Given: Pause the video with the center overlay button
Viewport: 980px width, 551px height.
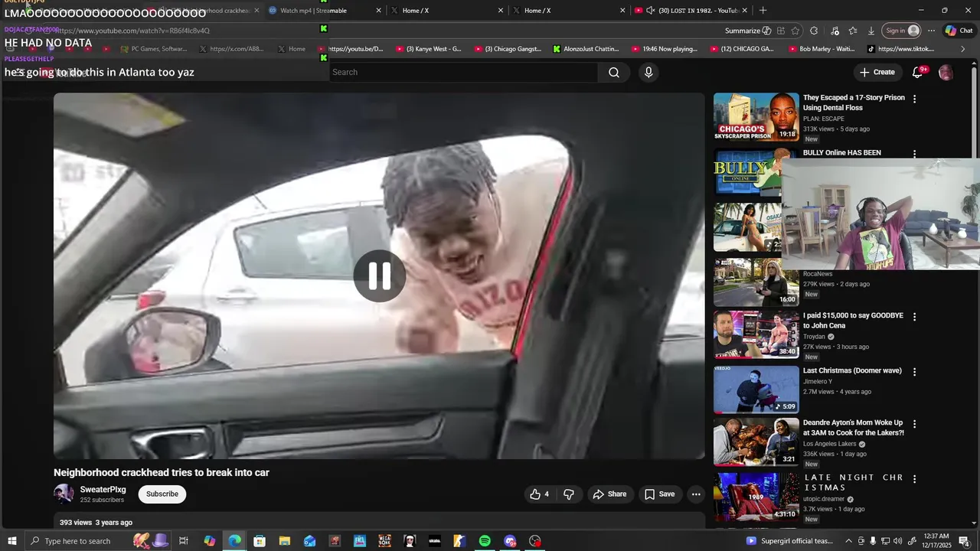Looking at the screenshot, I should [379, 275].
